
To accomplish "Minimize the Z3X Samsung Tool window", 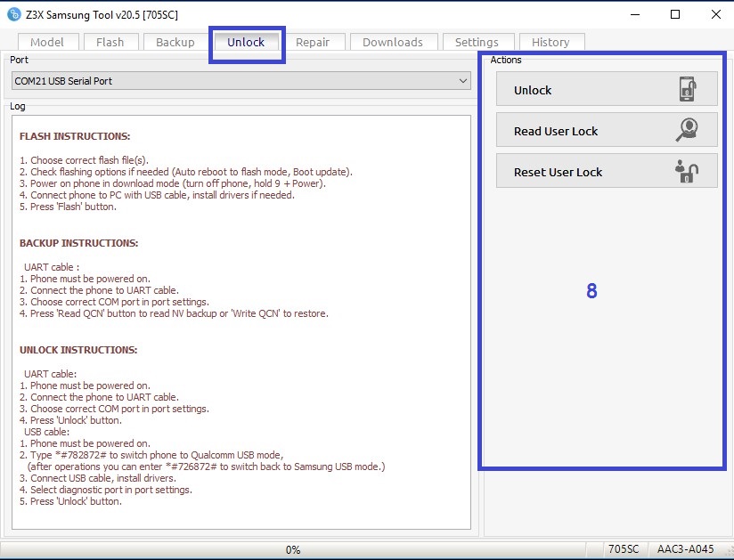I will [635, 14].
